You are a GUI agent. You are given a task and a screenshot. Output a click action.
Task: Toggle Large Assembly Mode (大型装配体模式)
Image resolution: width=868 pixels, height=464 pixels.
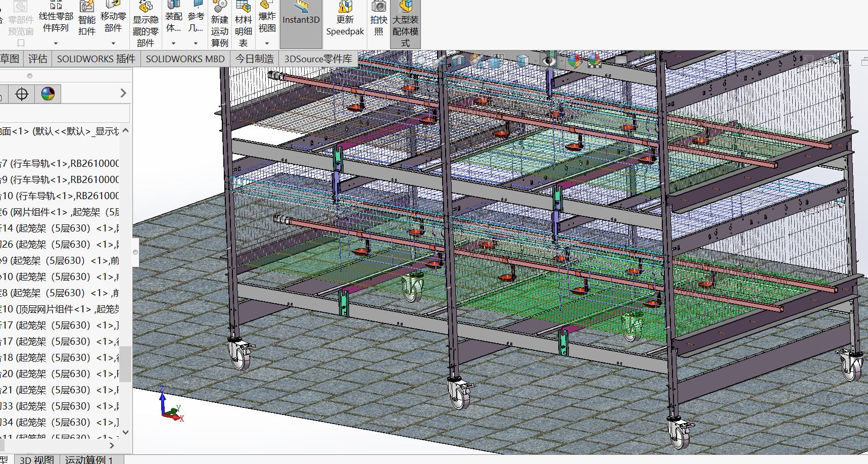(x=405, y=24)
